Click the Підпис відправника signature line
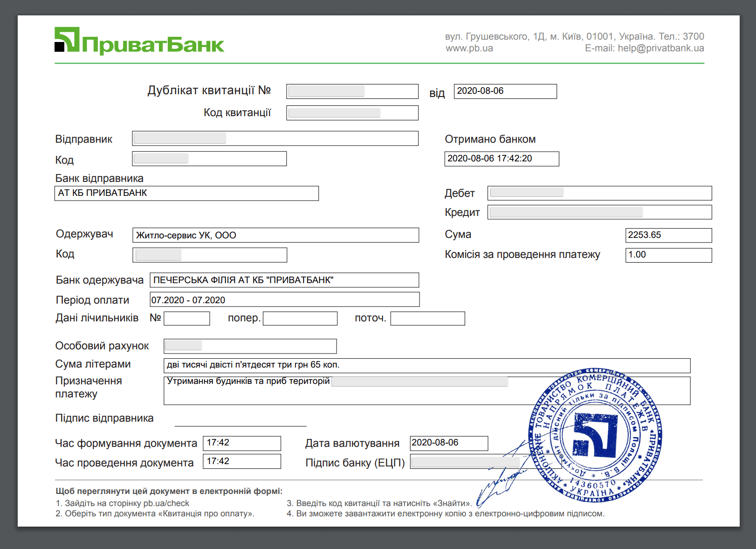Image resolution: width=756 pixels, height=549 pixels. [241, 425]
